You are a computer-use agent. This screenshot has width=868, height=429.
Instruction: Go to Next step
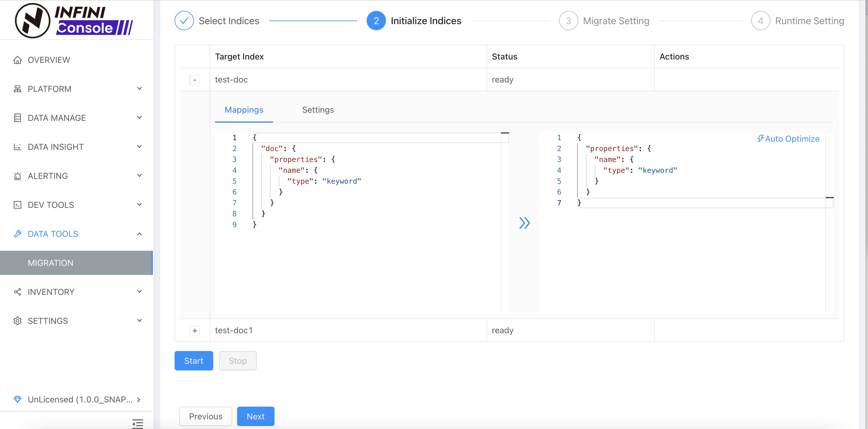pos(256,416)
